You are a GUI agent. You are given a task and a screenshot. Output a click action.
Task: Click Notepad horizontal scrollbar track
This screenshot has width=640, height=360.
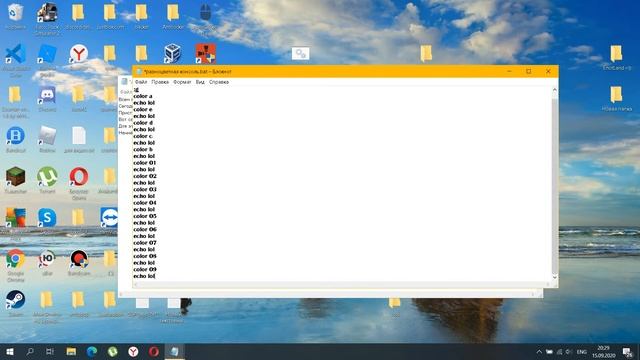[x=341, y=284]
